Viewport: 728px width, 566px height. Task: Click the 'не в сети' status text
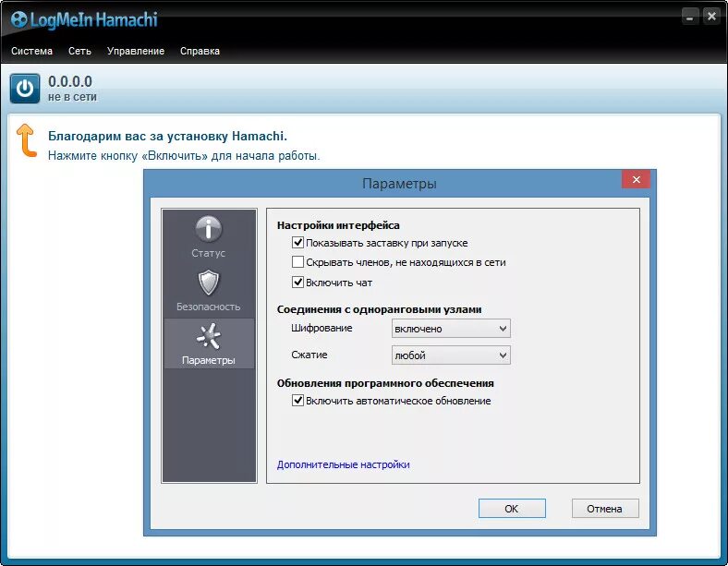point(72,97)
